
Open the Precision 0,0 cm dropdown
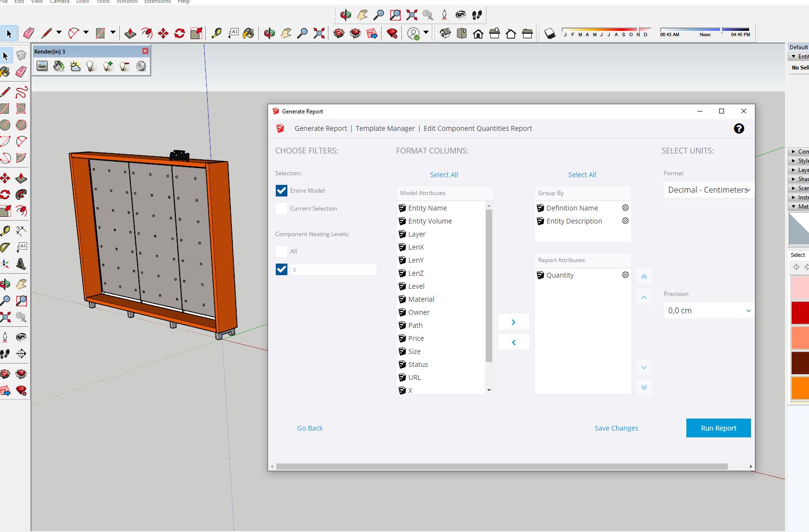[x=709, y=310]
